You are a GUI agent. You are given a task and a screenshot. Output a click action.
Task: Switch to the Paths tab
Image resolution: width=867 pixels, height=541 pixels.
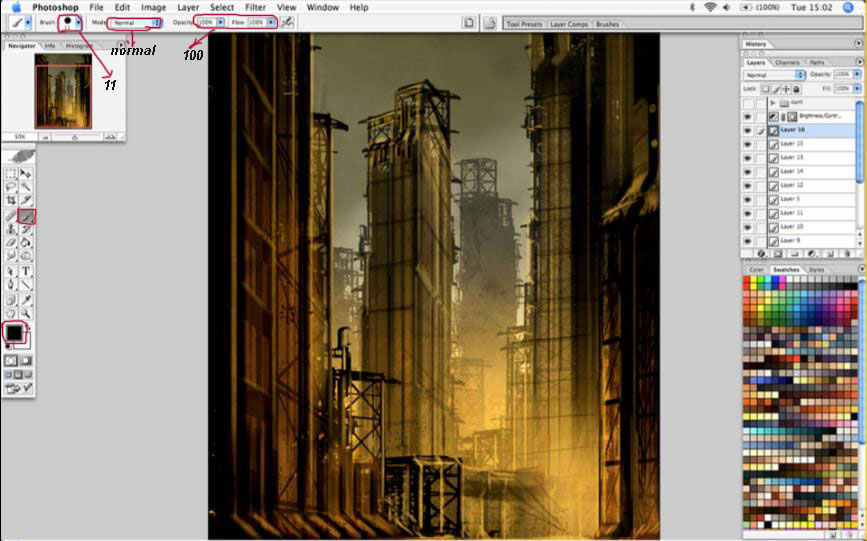(x=817, y=63)
